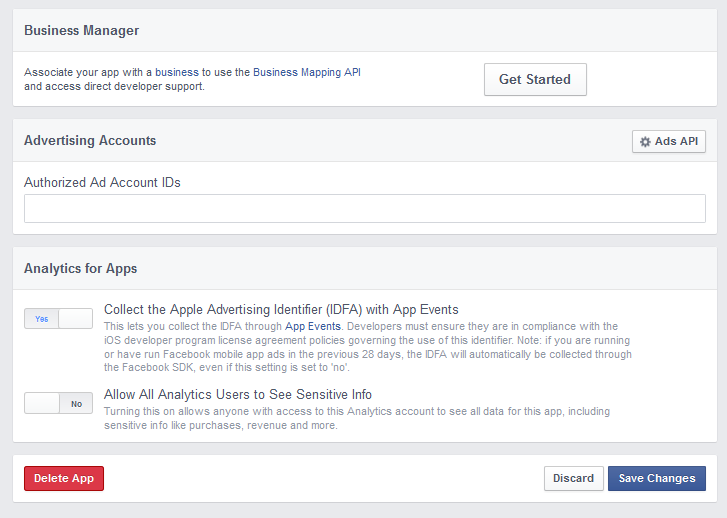727x518 pixels.
Task: Click the gear icon on Ads API
Action: [645, 142]
